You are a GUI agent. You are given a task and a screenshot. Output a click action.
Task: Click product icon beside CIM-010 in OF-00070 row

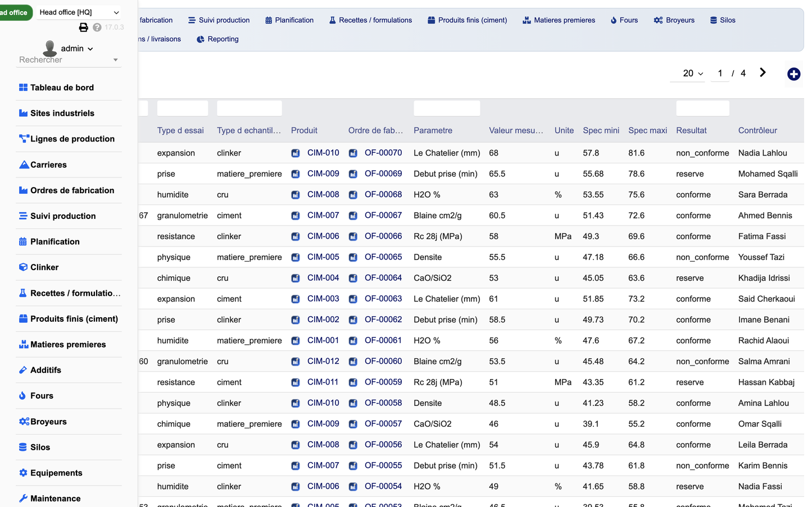pyautogui.click(x=296, y=153)
